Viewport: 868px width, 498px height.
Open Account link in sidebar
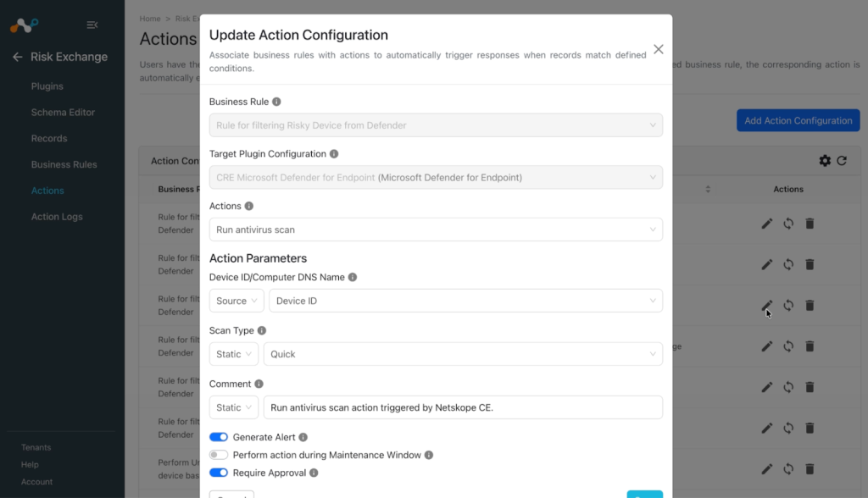coord(36,482)
